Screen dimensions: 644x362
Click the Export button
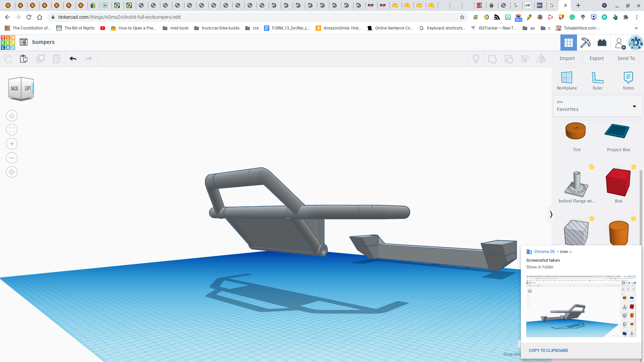coord(597,58)
